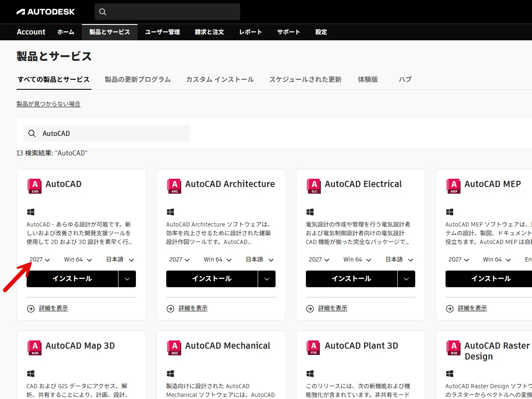Open the Win 64 dropdown for AutoCAD Electrical

(357, 259)
